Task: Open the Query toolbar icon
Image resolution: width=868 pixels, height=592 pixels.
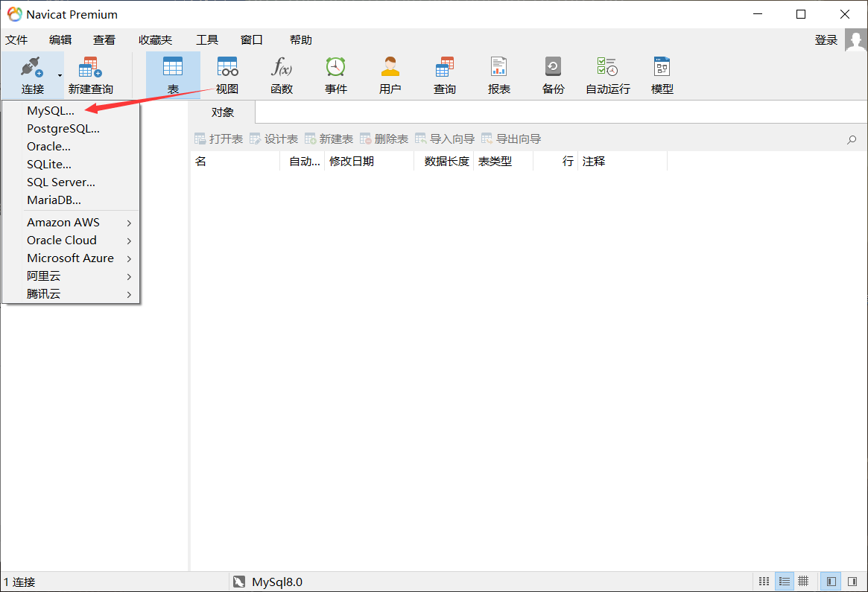Action: tap(445, 75)
